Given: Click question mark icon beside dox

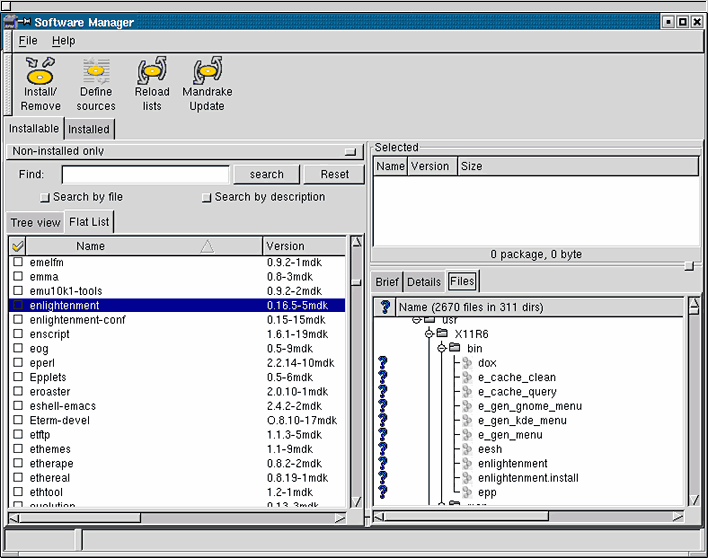Looking at the screenshot, I should click(383, 363).
